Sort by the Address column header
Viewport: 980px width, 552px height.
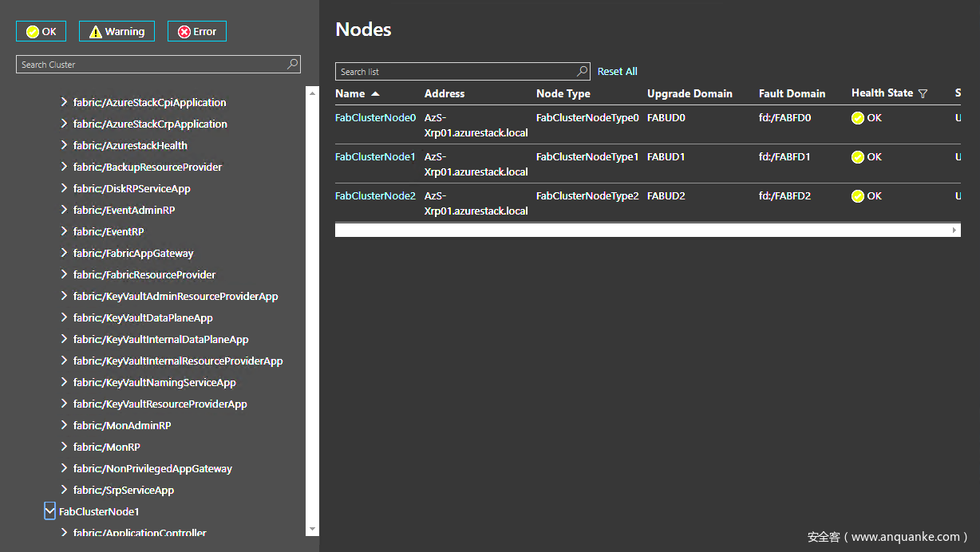[x=445, y=93]
